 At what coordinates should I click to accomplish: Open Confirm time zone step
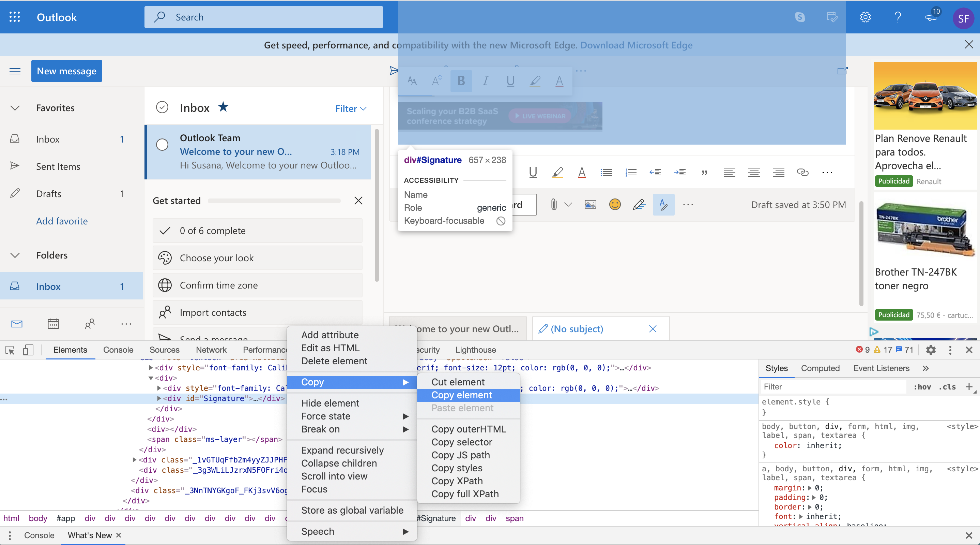[x=258, y=285]
